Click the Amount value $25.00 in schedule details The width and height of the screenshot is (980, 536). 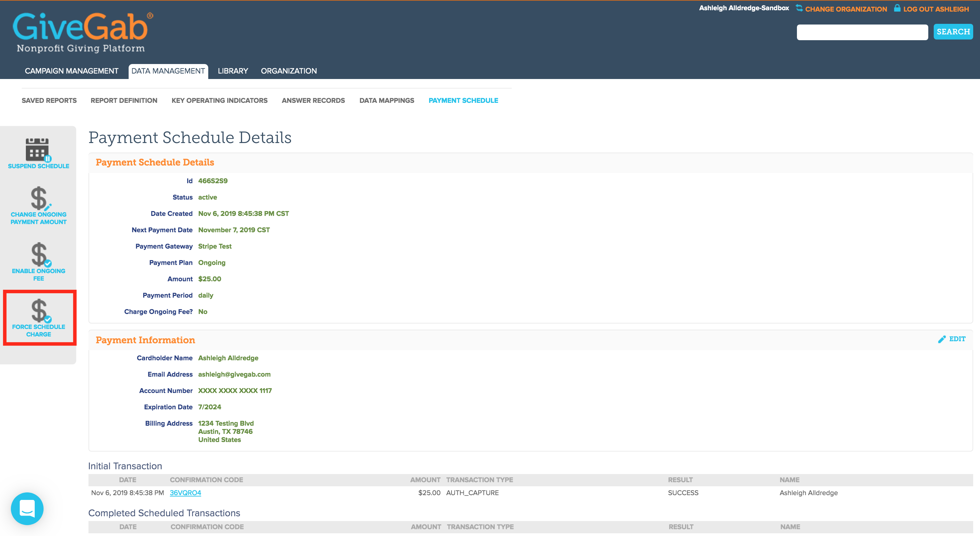click(x=210, y=279)
